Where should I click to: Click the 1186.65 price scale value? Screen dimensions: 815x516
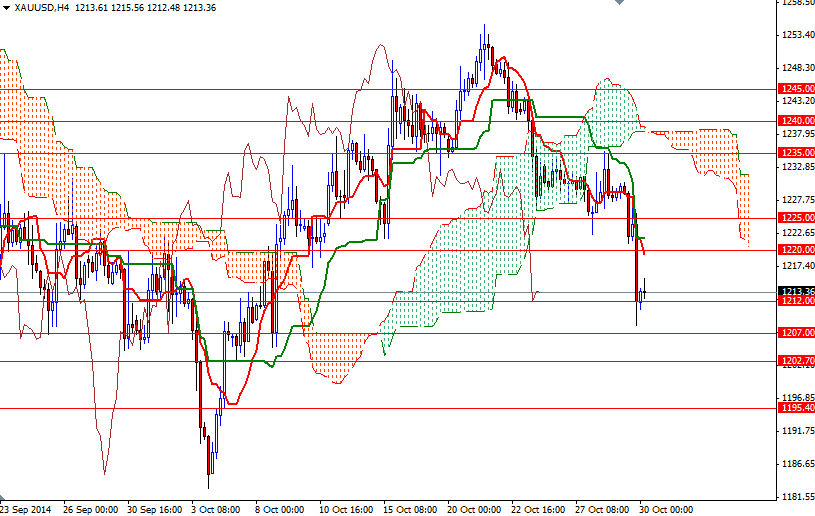click(795, 464)
